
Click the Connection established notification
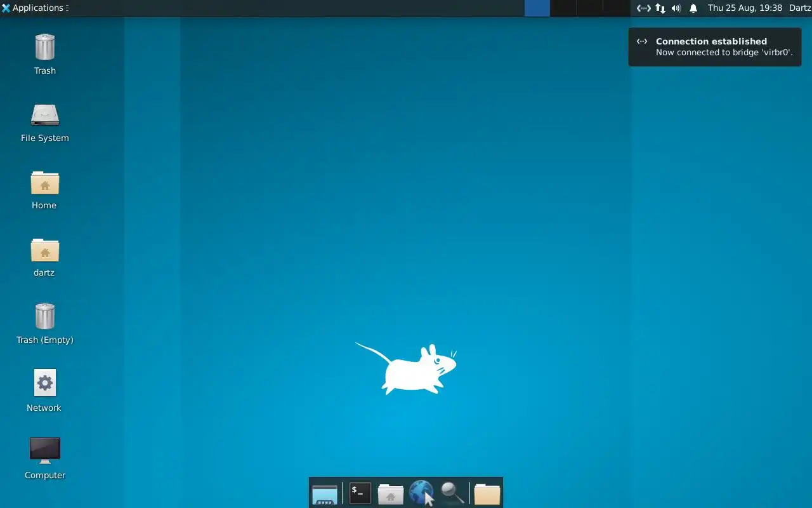point(715,47)
